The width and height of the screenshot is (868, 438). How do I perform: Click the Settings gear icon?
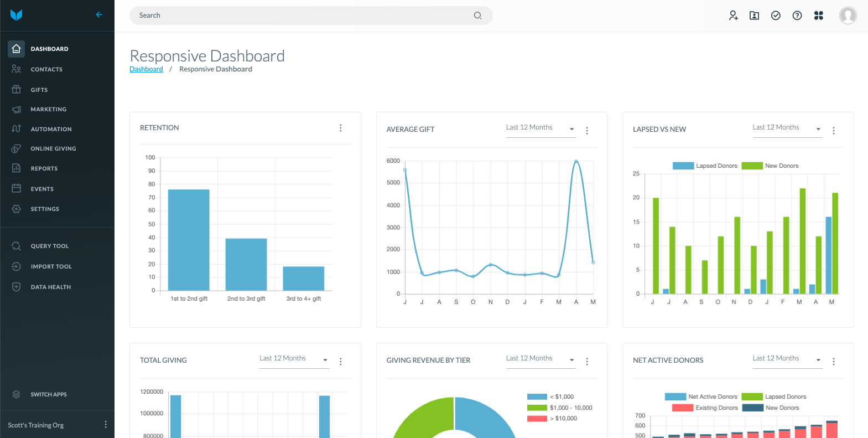click(17, 209)
